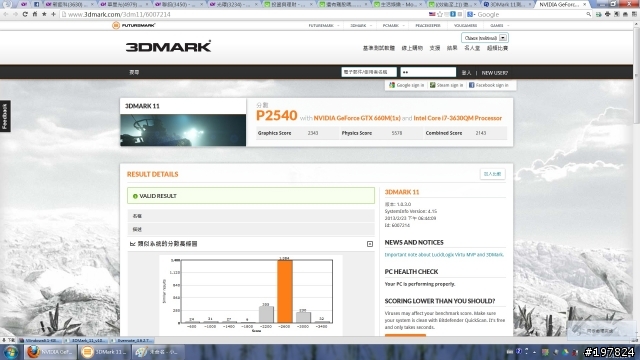The height and width of the screenshot is (360, 640).
Task: Switch to the 3DMark 11 browser tab
Action: (x=506, y=4)
